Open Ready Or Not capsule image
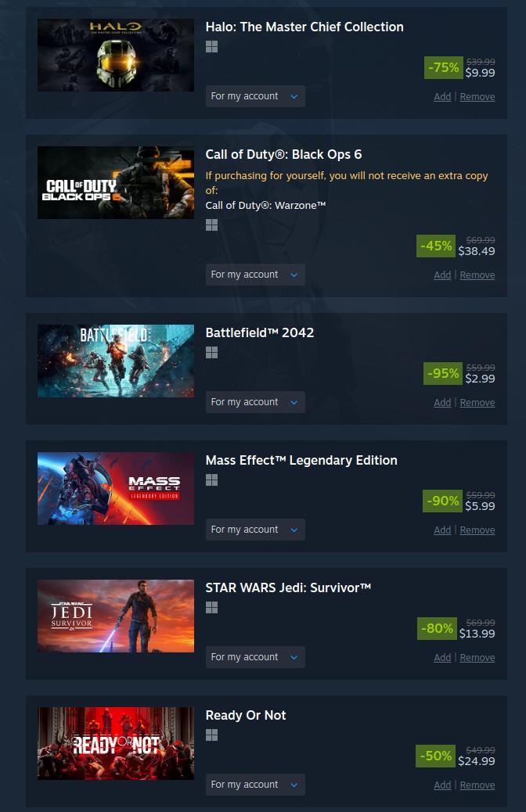This screenshot has width=526, height=812. (x=116, y=743)
